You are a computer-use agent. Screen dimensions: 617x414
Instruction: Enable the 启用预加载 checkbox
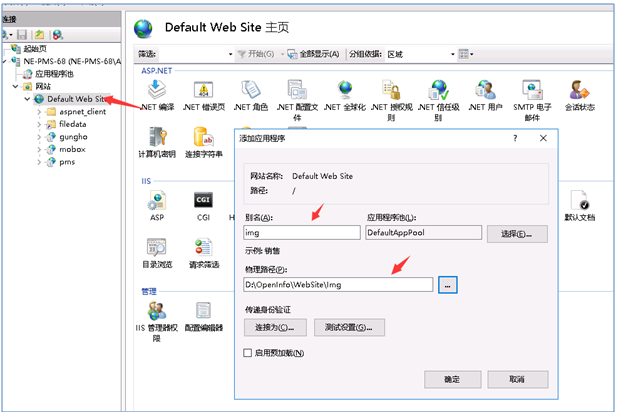coord(249,353)
